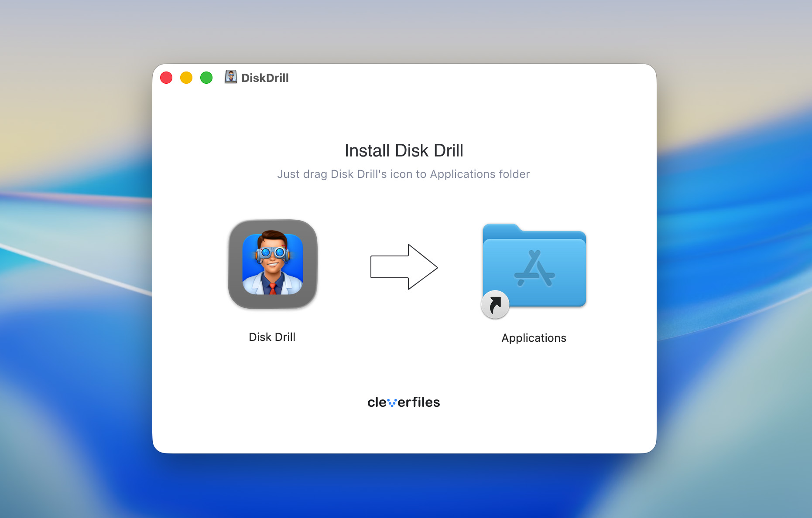812x518 pixels.
Task: Click the DiskDrill window title text
Action: pyautogui.click(x=265, y=77)
